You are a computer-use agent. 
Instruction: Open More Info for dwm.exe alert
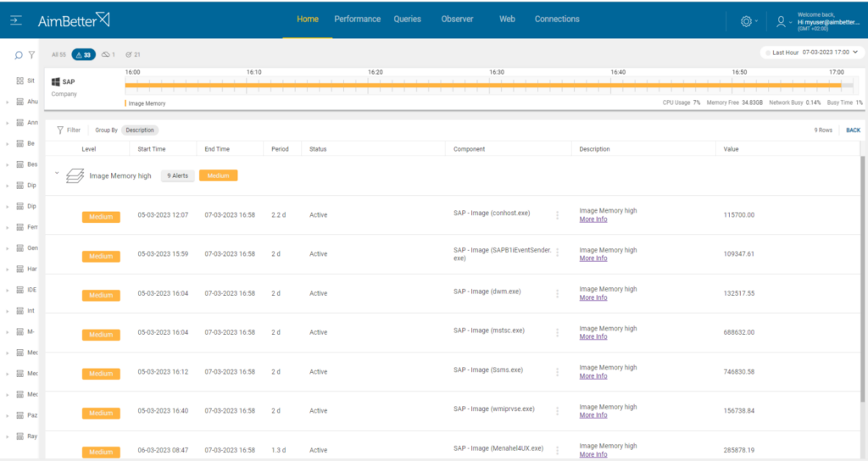pos(593,297)
